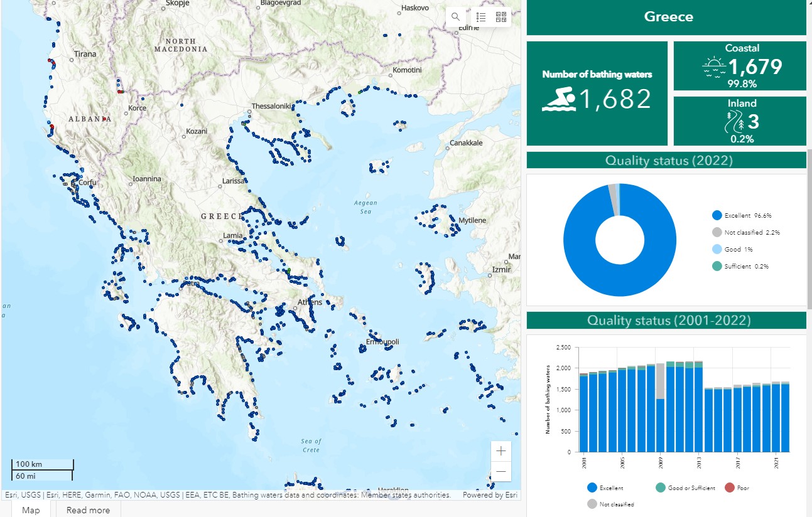This screenshot has height=517, width=812.
Task: Zoom out with the minus button
Action: click(501, 471)
